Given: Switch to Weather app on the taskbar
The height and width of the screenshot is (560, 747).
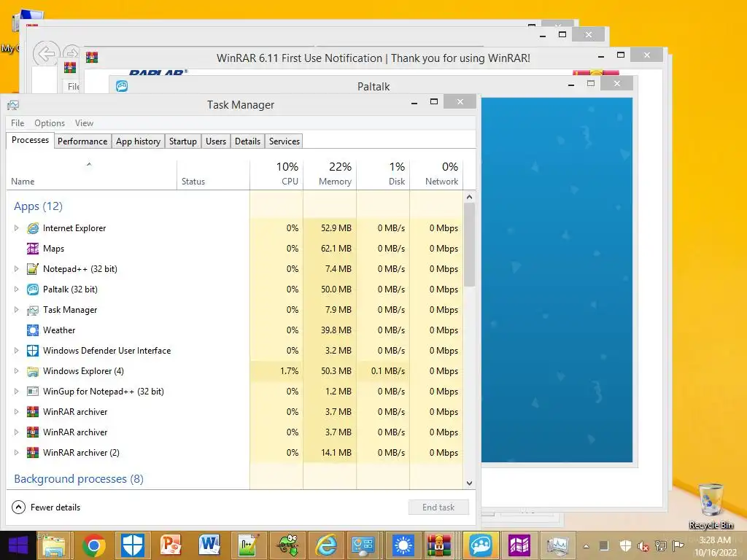Looking at the screenshot, I should click(403, 545).
